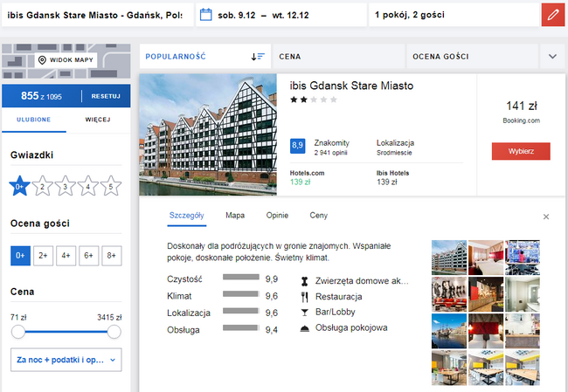Click the Klimat 9,6 rating row

(223, 296)
